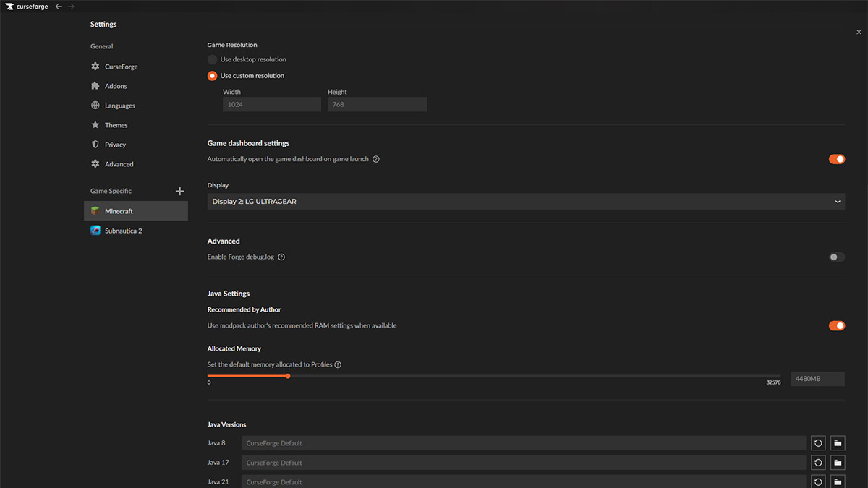Click the Java 17 path field

point(523,463)
